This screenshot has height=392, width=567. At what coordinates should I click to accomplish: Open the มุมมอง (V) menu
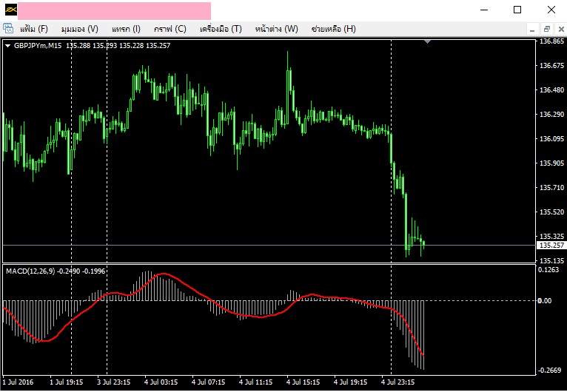coord(80,29)
